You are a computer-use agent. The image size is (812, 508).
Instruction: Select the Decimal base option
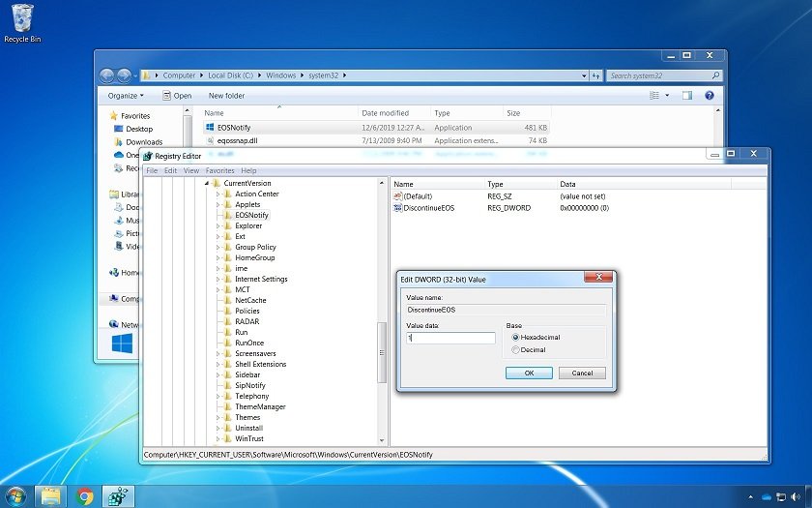point(516,349)
